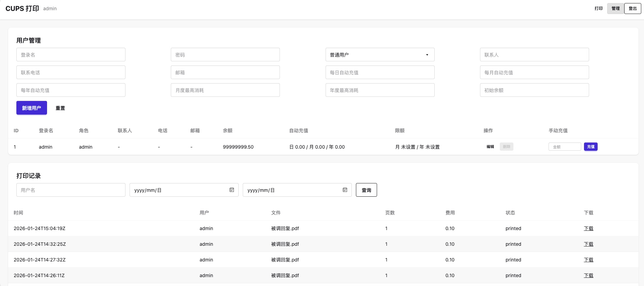
Task: Open the 打印 page in top navigation
Action: pyautogui.click(x=599, y=9)
